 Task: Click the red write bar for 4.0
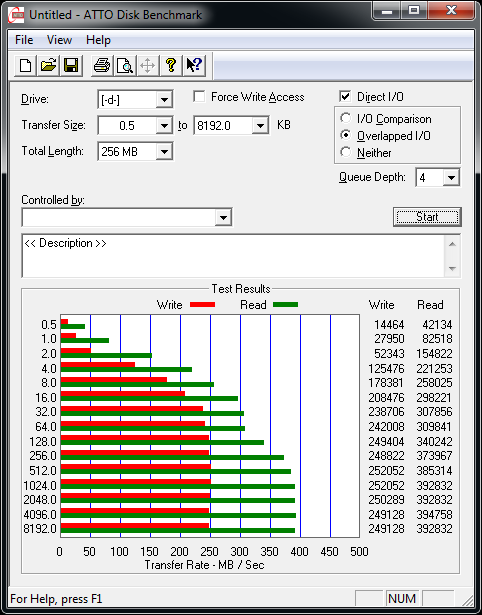[x=98, y=364]
